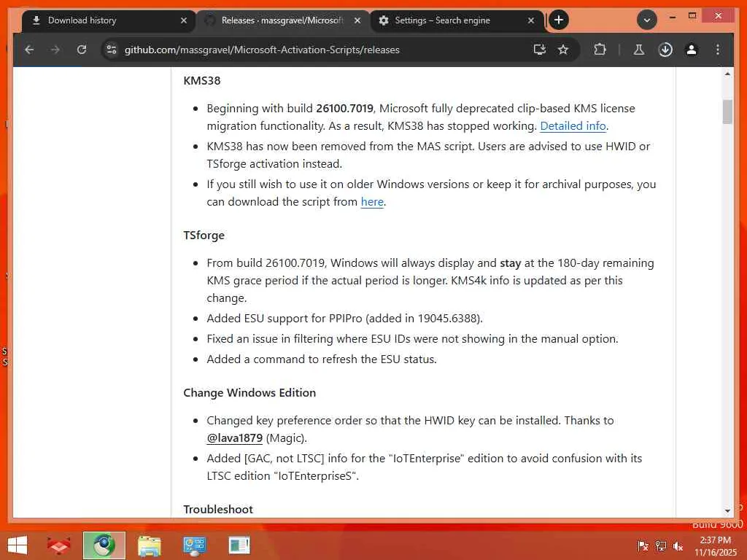Click the Change Windows Edition heading
Viewport: 747px width, 560px height.
(x=249, y=392)
